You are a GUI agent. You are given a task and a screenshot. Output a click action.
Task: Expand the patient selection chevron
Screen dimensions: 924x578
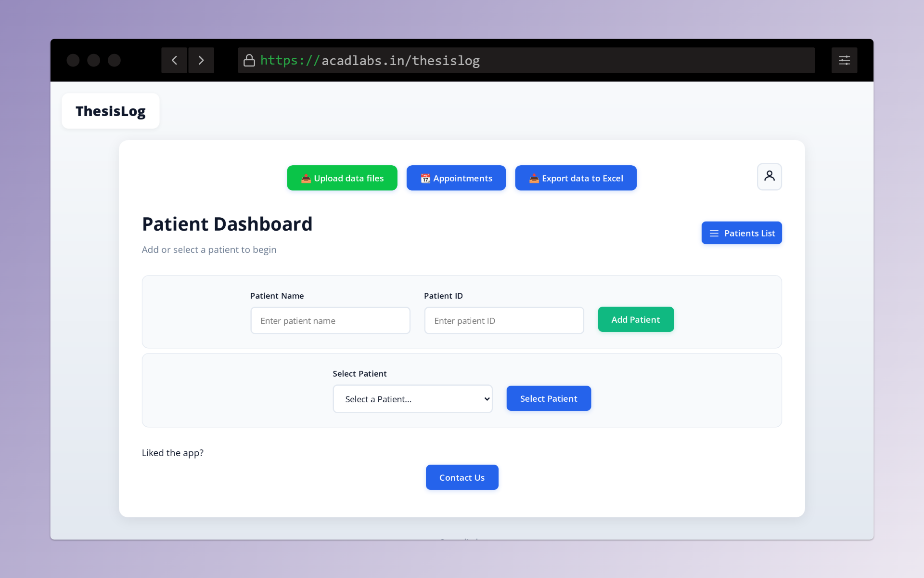tap(486, 399)
